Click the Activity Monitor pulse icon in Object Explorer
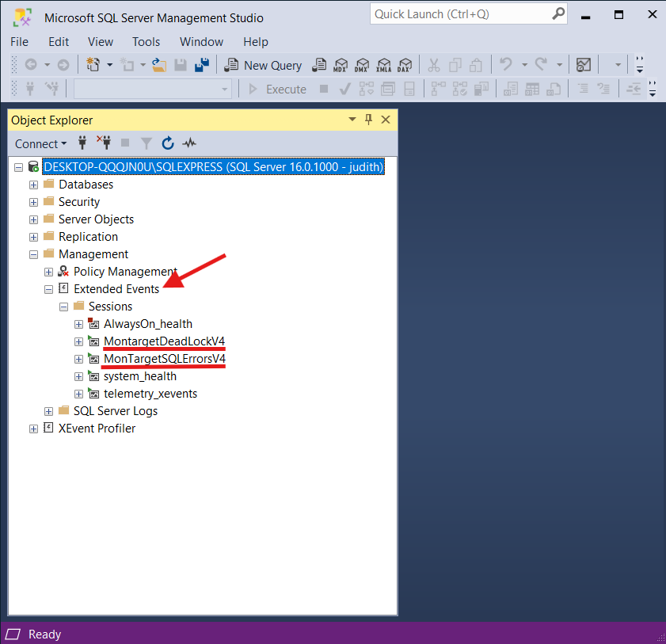The image size is (666, 644). pyautogui.click(x=189, y=143)
